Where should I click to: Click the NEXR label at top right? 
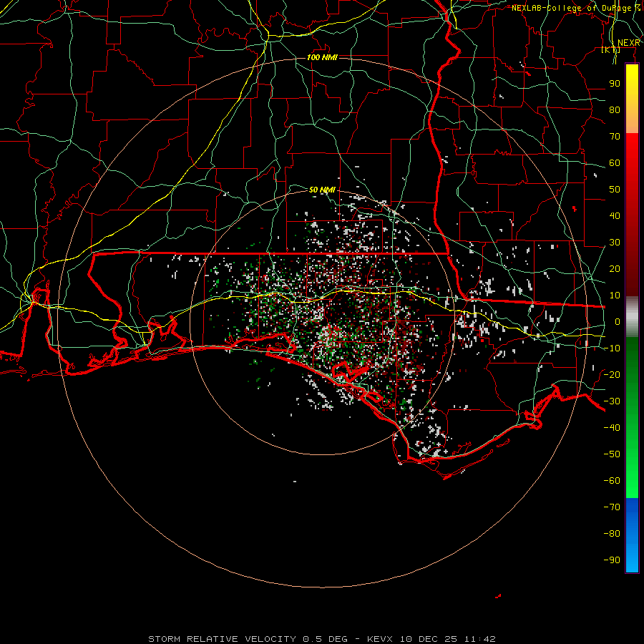(x=629, y=43)
